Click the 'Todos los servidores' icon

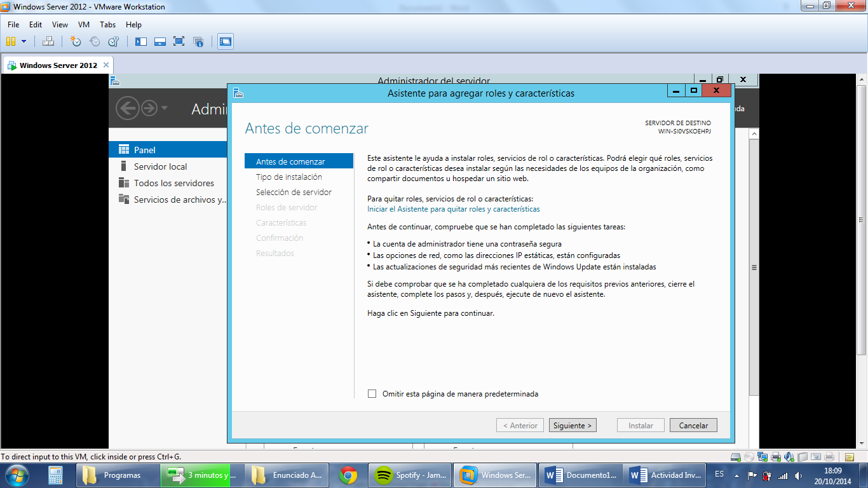[x=124, y=183]
